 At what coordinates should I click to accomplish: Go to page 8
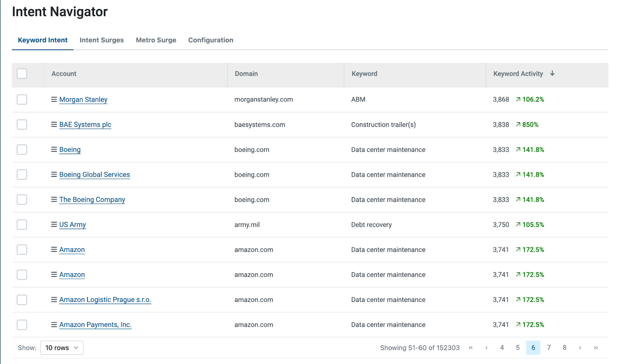click(x=564, y=348)
